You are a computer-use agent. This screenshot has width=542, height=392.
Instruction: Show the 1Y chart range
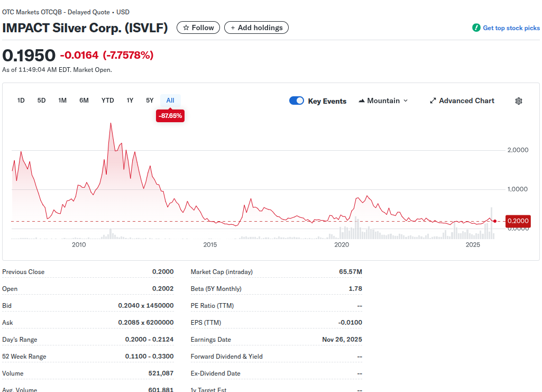(130, 101)
